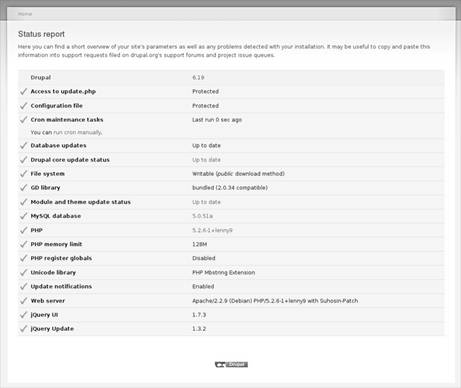The image size is (461, 388).
Task: Click checkmark icon beside Unicode library
Action: pyautogui.click(x=23, y=272)
